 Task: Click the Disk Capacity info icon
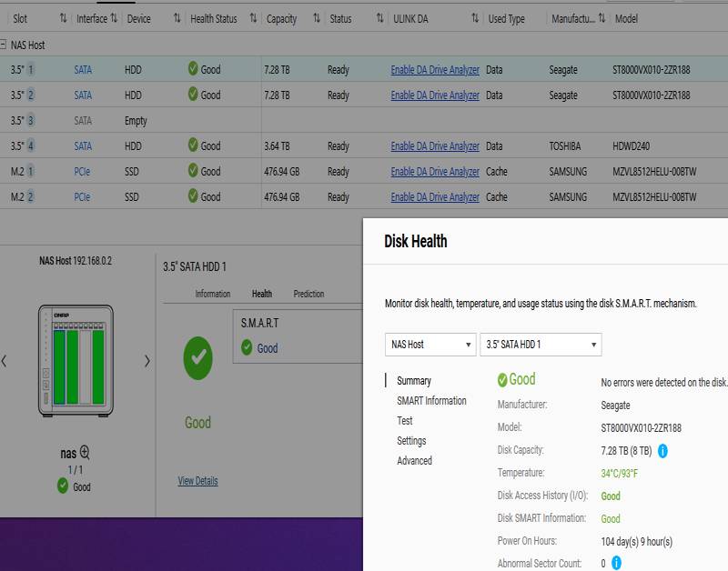tap(662, 450)
